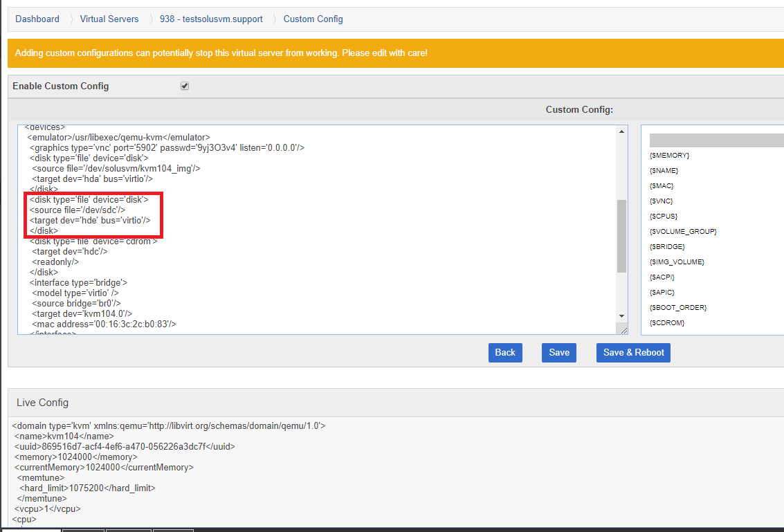
Task: Select the {$MEMORY} variable
Action: 669,156
